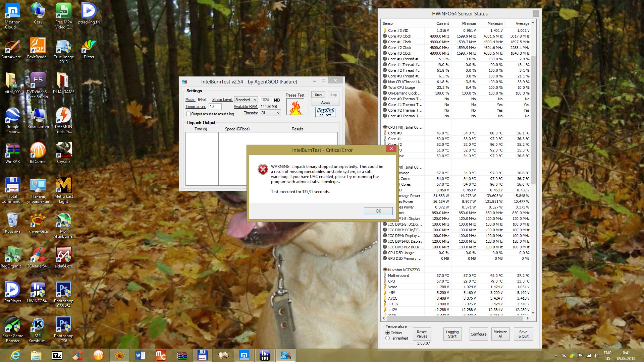The width and height of the screenshot is (644, 362).
Task: Click the 7-Zip taskbar icon
Action: (x=57, y=355)
